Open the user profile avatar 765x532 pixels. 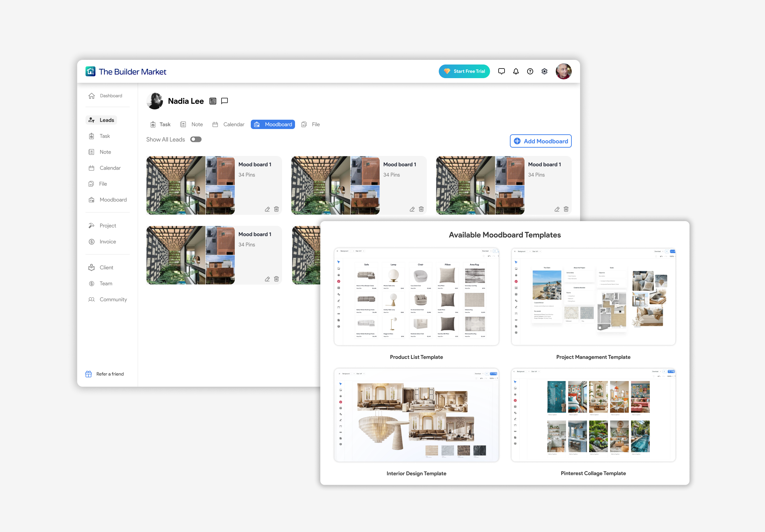pos(563,71)
